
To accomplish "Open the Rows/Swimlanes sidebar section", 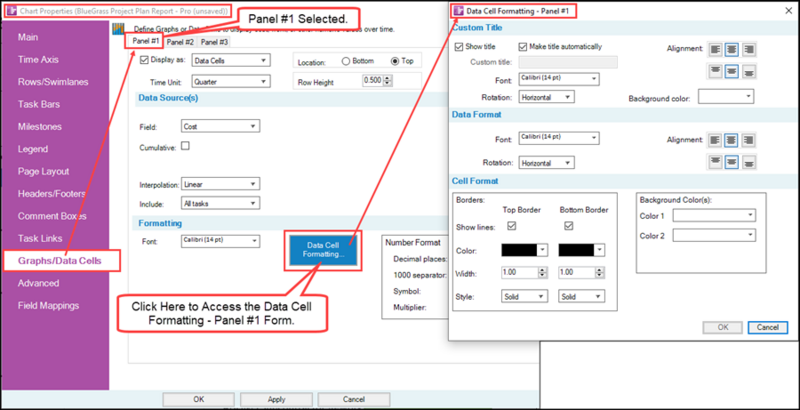I will [53, 82].
